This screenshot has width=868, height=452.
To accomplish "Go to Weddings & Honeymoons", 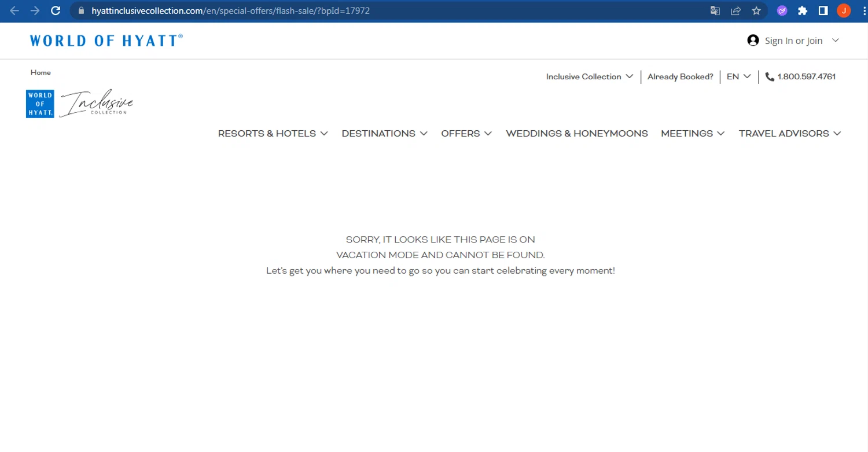I will point(577,133).
